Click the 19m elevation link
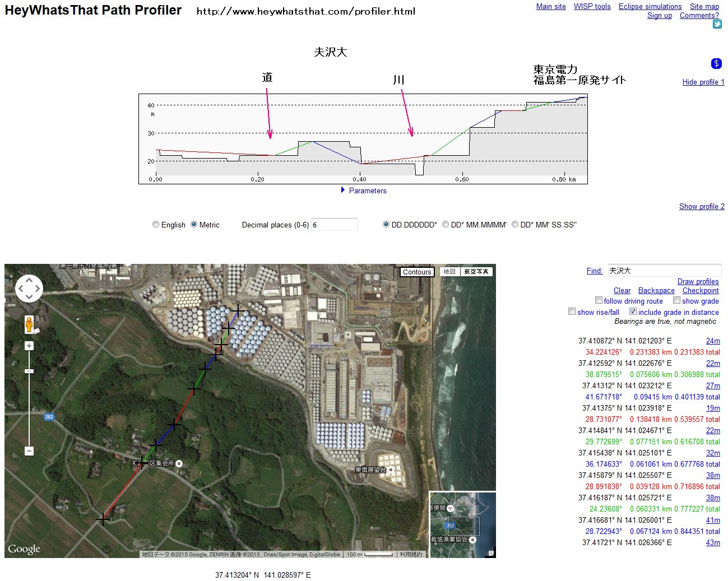728x581 pixels. [713, 408]
